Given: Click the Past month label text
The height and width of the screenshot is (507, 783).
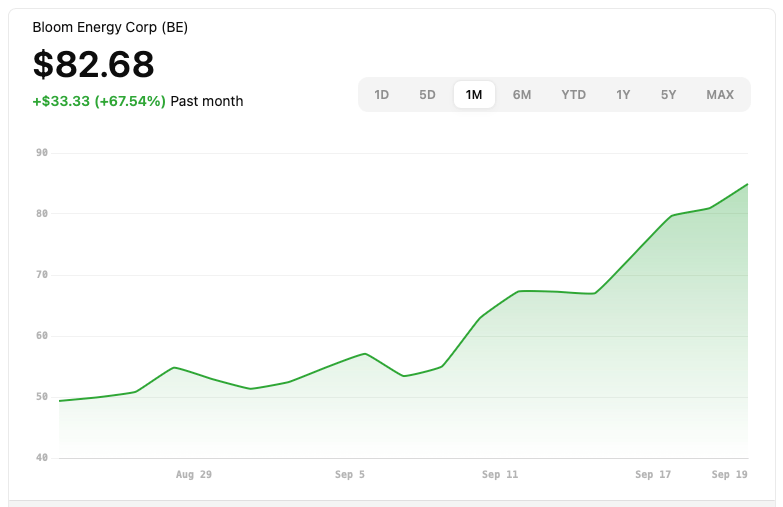Looking at the screenshot, I should pyautogui.click(x=207, y=101).
